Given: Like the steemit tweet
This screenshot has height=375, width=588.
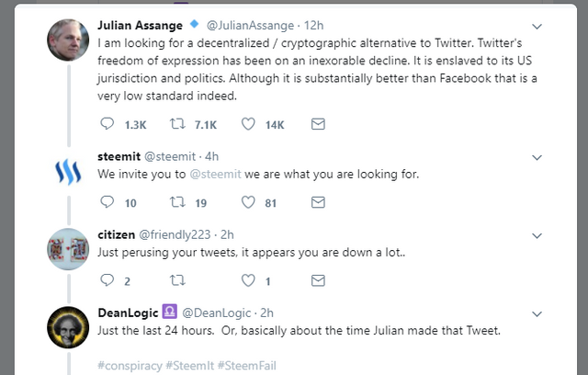Looking at the screenshot, I should tap(248, 202).
